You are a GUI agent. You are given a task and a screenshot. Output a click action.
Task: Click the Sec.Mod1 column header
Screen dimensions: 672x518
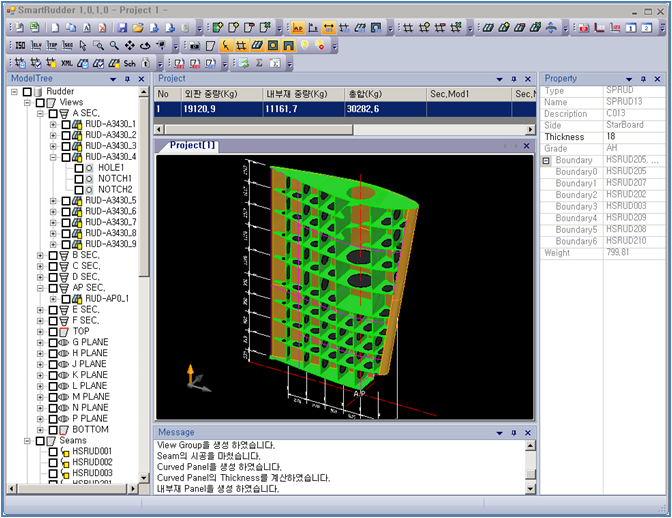tap(450, 94)
